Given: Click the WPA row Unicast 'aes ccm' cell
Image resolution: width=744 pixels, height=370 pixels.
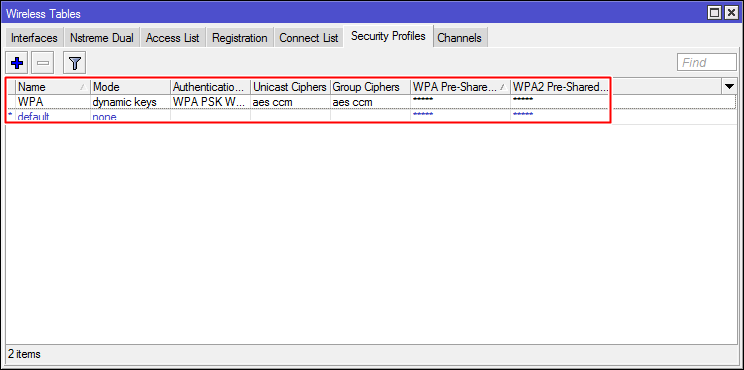Looking at the screenshot, I should click(x=290, y=102).
